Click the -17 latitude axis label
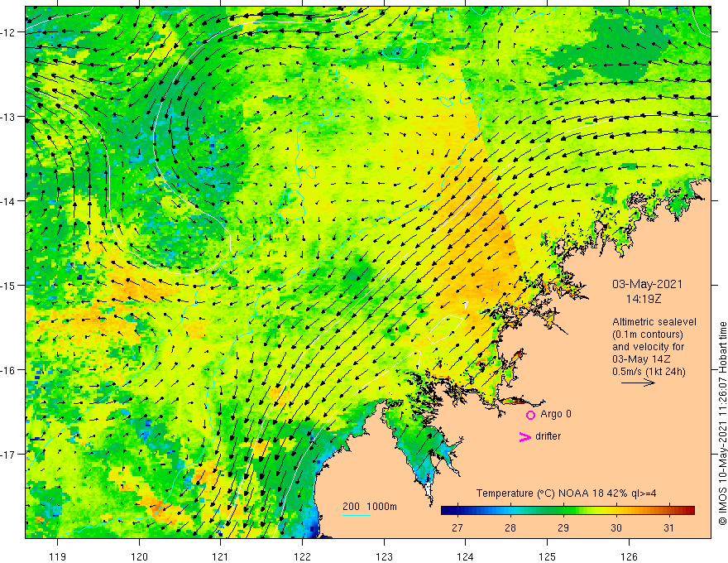 (9, 455)
